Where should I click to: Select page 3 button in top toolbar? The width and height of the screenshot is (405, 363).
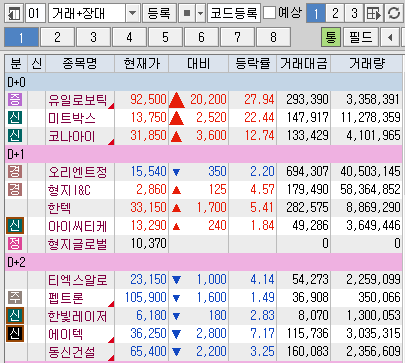point(354,13)
